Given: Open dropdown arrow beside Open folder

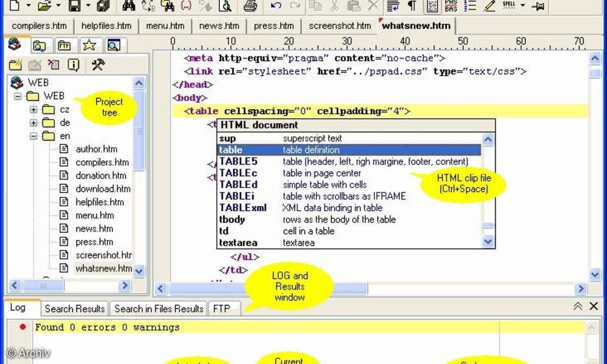Looking at the screenshot, I should [x=58, y=6].
